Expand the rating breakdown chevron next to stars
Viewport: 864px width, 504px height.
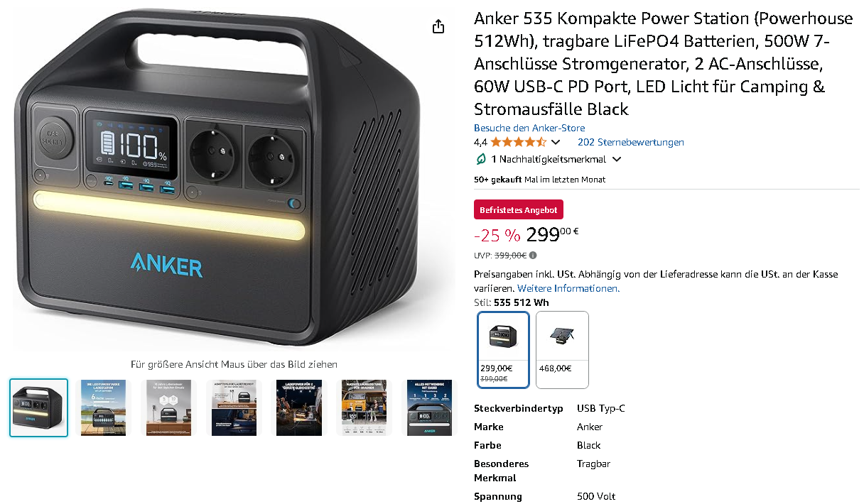[556, 143]
